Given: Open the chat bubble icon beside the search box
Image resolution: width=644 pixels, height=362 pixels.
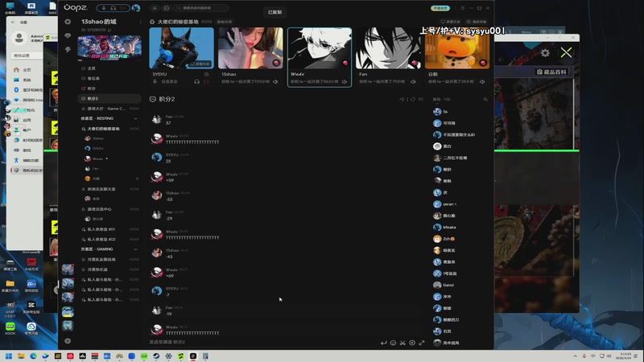Looking at the screenshot, I should click(x=167, y=8).
